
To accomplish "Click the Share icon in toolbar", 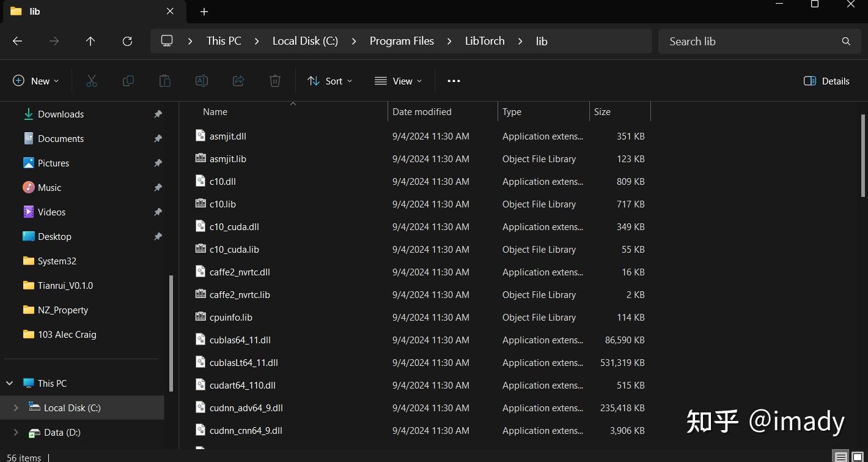I will [238, 81].
